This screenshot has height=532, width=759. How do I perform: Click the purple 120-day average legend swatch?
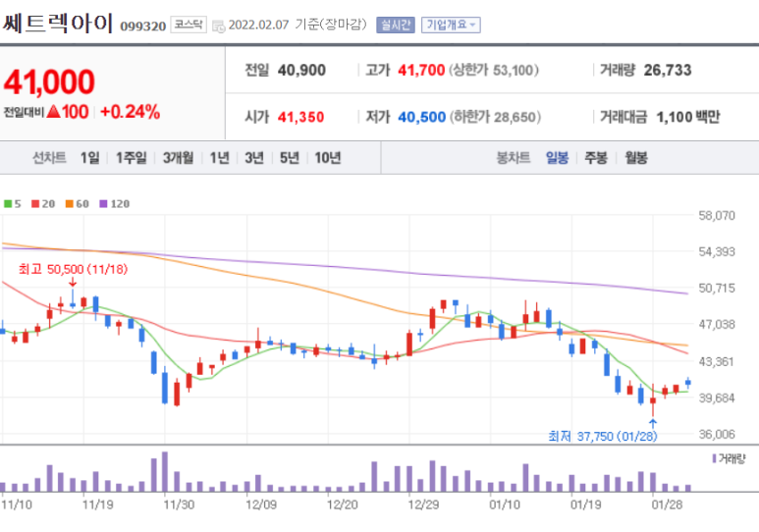[x=103, y=204]
